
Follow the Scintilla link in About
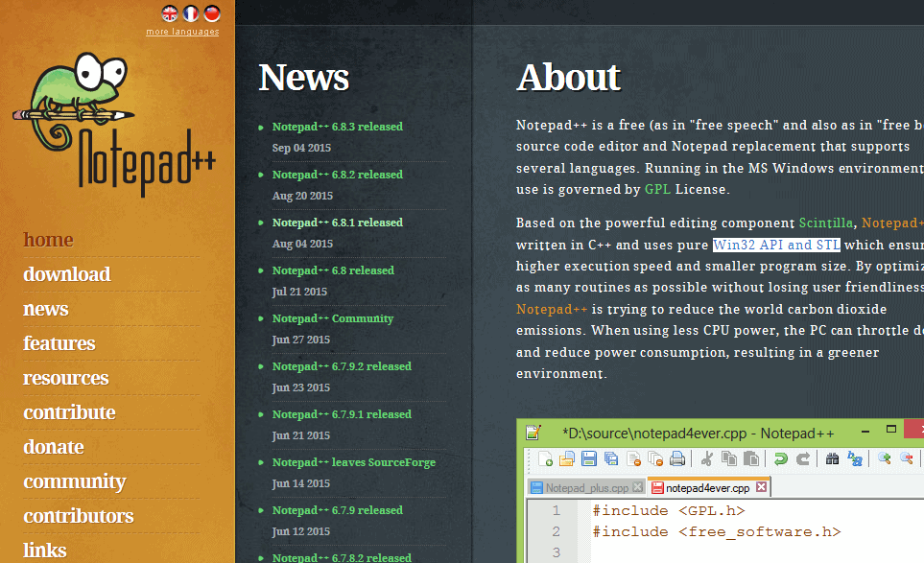(x=825, y=223)
